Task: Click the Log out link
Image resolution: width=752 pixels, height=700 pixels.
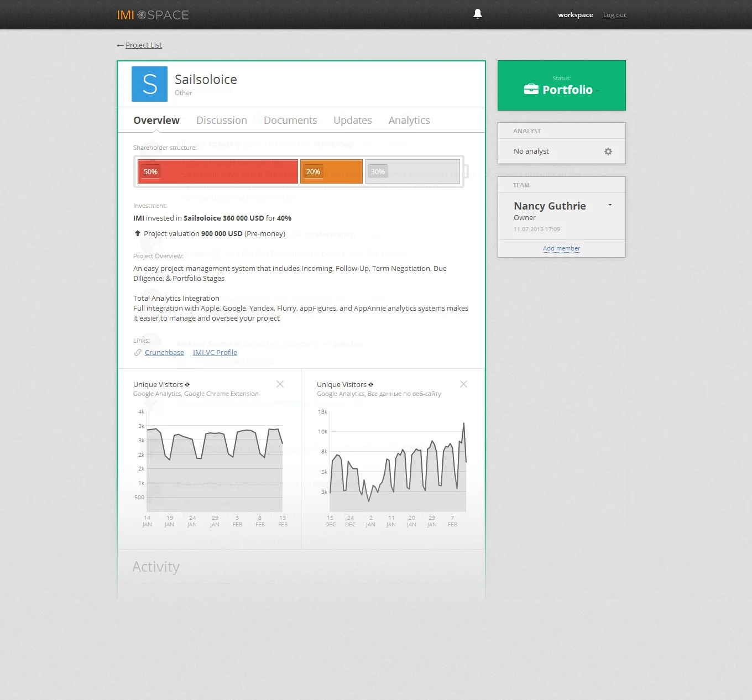Action: (x=614, y=15)
